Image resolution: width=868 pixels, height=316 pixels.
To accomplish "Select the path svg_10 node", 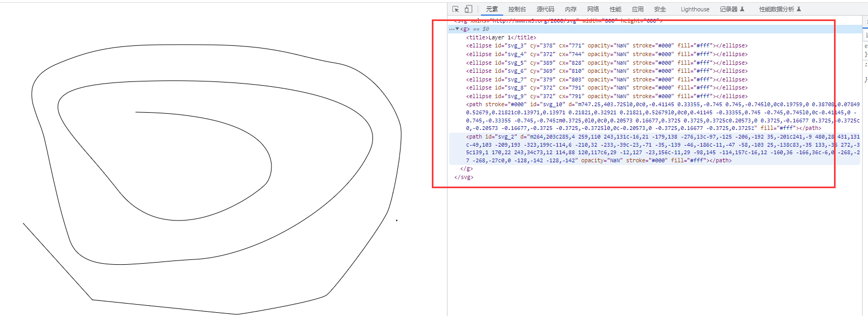I will coord(663,116).
